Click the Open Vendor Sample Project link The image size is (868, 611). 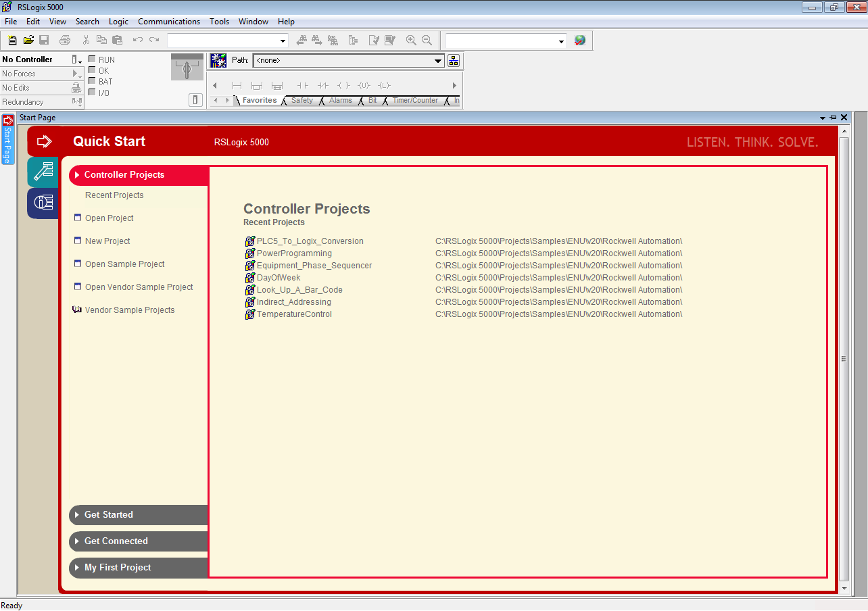click(x=139, y=287)
